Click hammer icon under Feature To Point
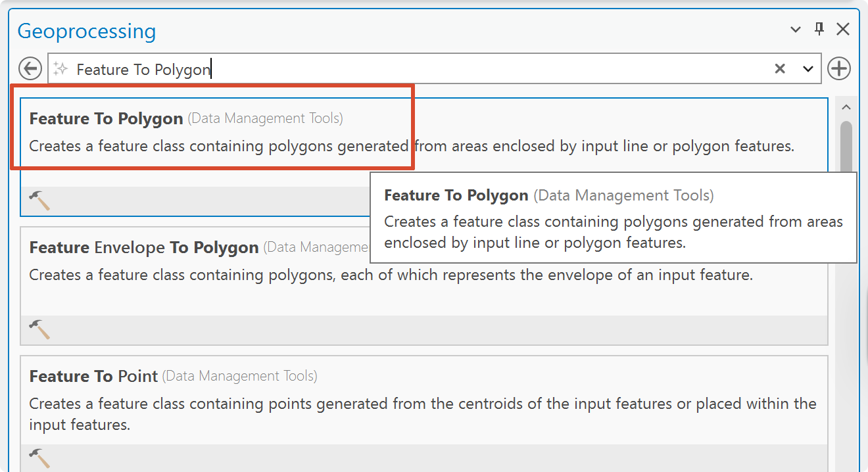The image size is (868, 472). [39, 458]
